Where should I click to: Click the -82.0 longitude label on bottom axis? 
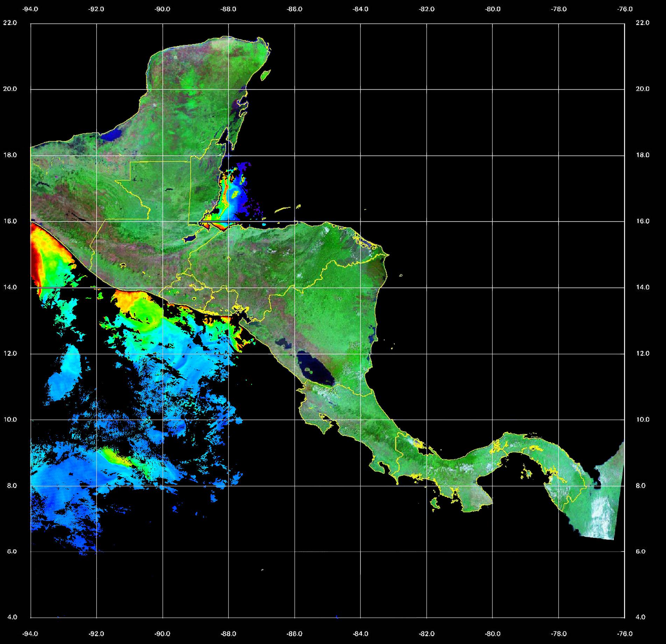[x=426, y=634]
